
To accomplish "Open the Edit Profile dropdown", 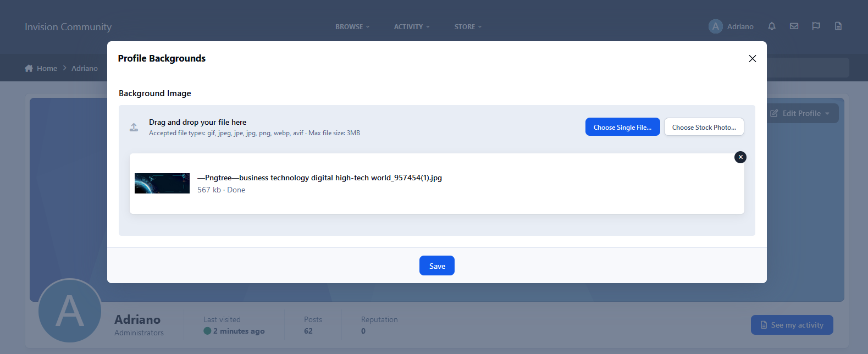I will [801, 113].
